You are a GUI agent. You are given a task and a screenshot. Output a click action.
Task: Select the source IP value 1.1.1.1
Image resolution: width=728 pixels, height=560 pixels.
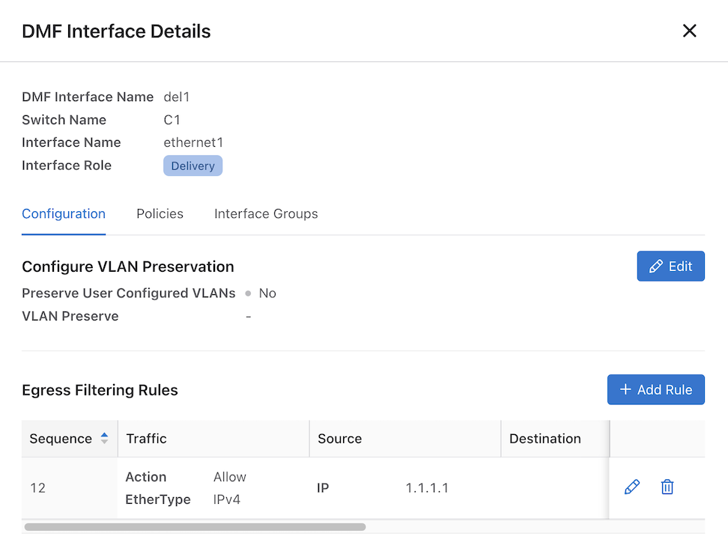tap(427, 488)
